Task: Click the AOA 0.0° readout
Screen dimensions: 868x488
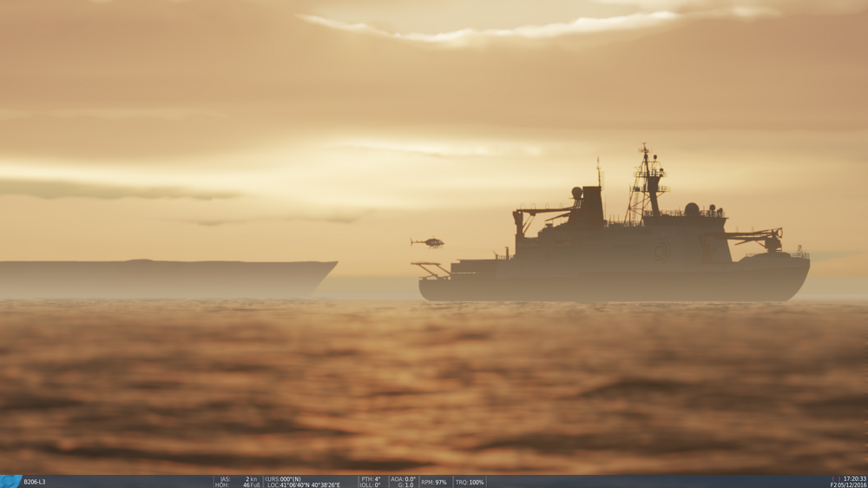Action: pyautogui.click(x=403, y=479)
